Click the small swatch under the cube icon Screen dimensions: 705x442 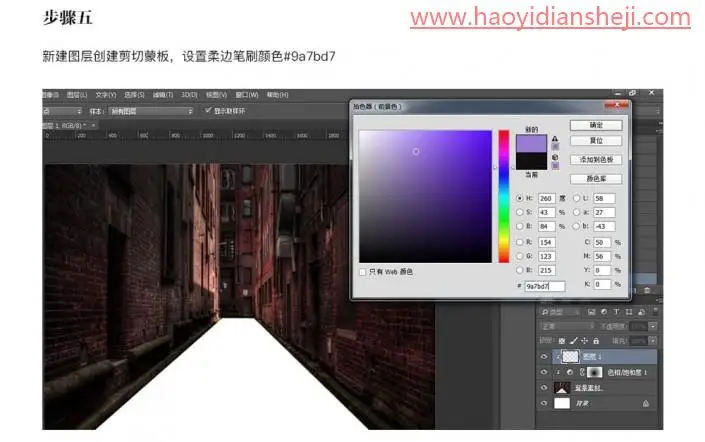tap(555, 166)
